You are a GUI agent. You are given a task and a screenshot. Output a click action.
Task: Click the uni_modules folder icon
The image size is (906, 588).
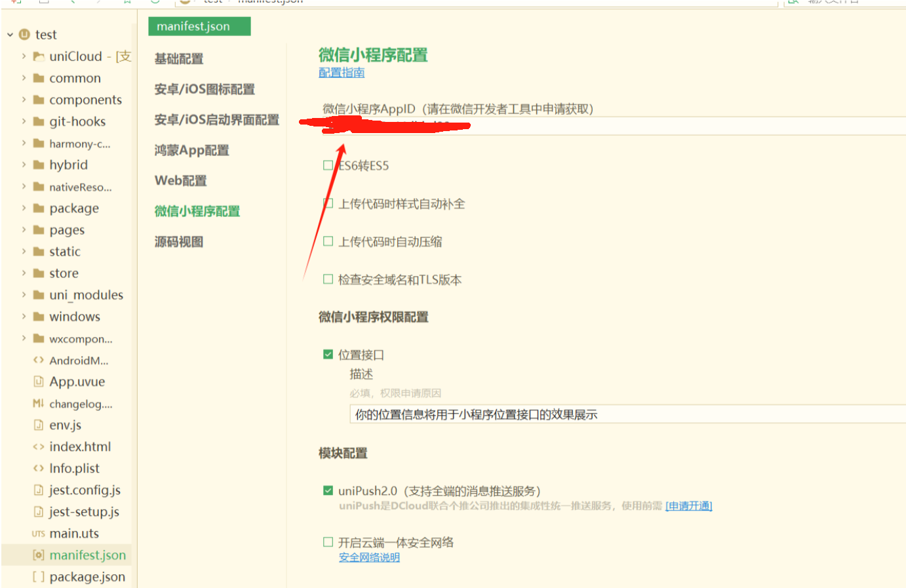pos(39,295)
